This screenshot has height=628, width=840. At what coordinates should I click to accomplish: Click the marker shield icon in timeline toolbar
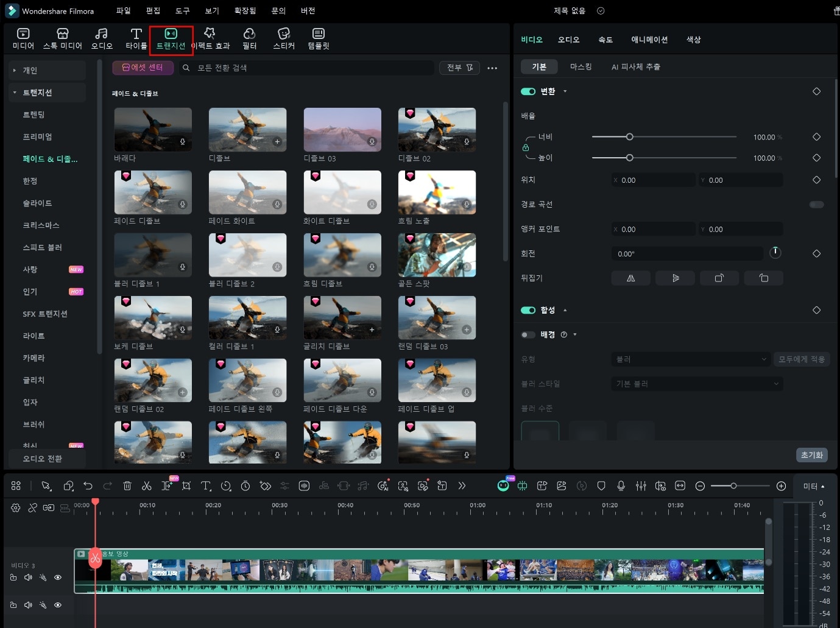point(601,485)
